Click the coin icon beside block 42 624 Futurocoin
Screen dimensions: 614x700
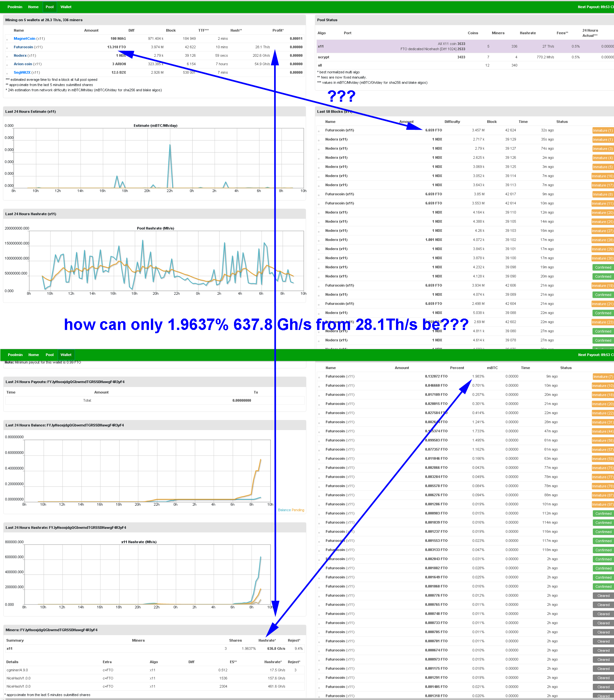pyautogui.click(x=319, y=131)
